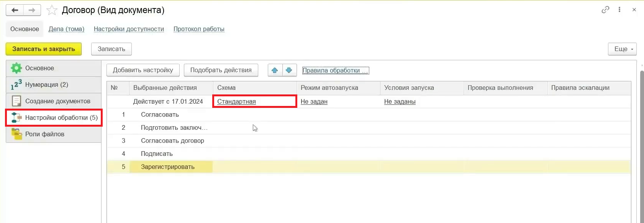The width and height of the screenshot is (644, 223).
Task: Open Правила обработки link
Action: [335, 71]
